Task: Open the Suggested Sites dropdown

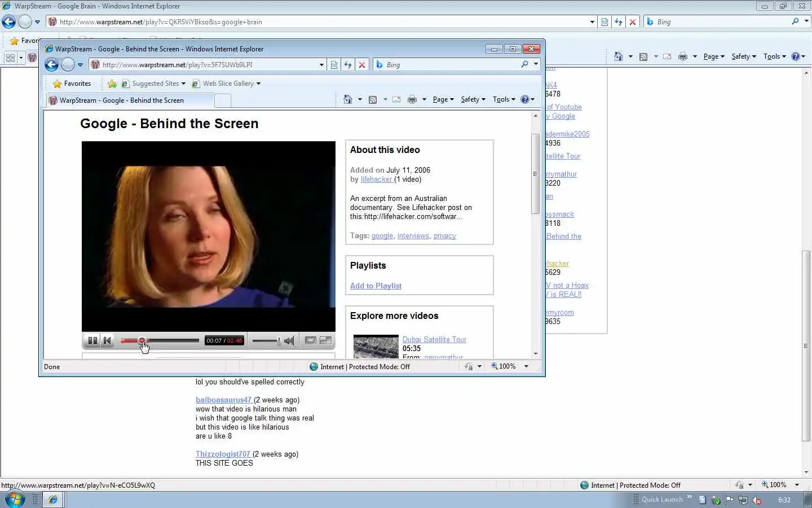Action: (154, 84)
